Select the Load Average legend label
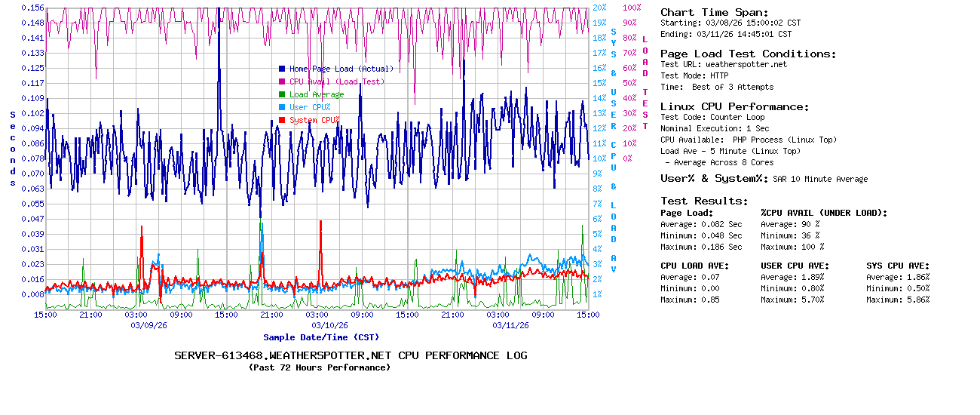Viewport: 980px width, 415px height. coord(317,94)
